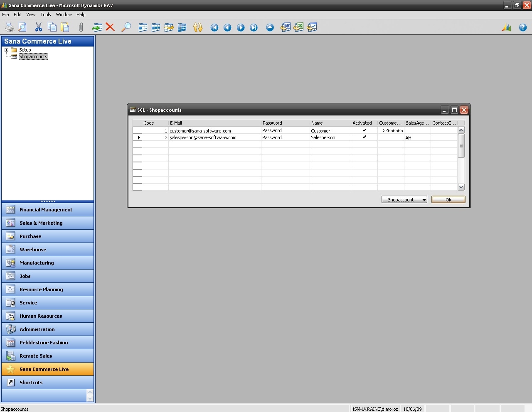Click the grid scroll down arrow
The width and height of the screenshot is (532, 412).
[461, 187]
